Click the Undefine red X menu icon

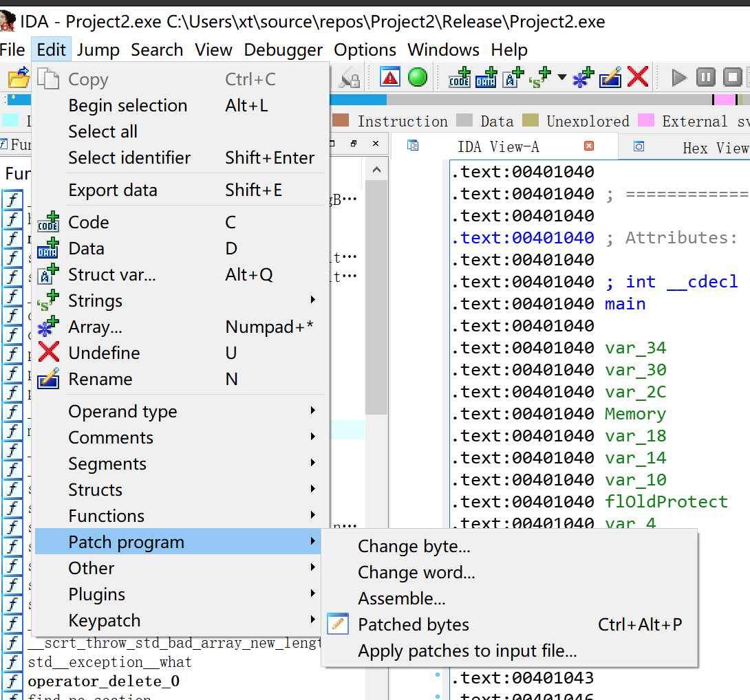48,352
